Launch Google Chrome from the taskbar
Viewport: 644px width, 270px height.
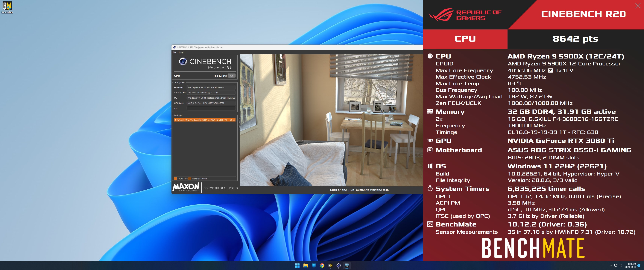tap(322, 265)
